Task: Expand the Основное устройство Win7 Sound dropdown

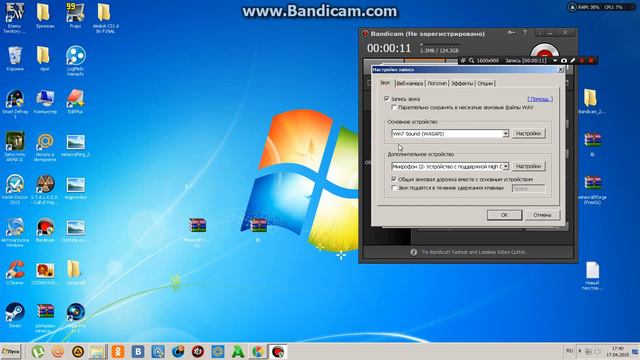Action: (505, 133)
